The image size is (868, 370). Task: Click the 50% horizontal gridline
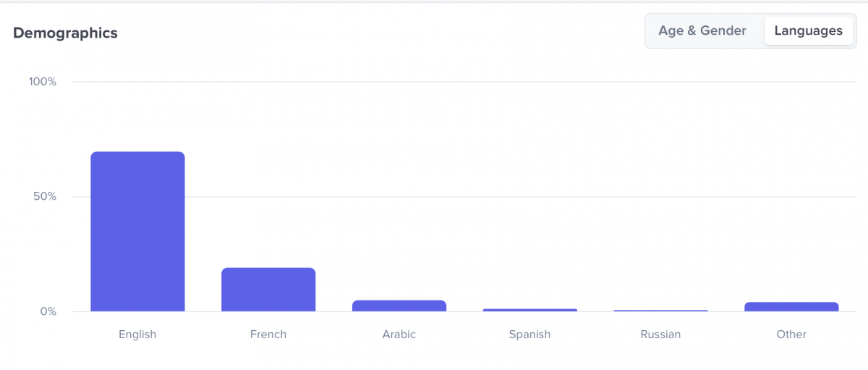[x=506, y=196]
